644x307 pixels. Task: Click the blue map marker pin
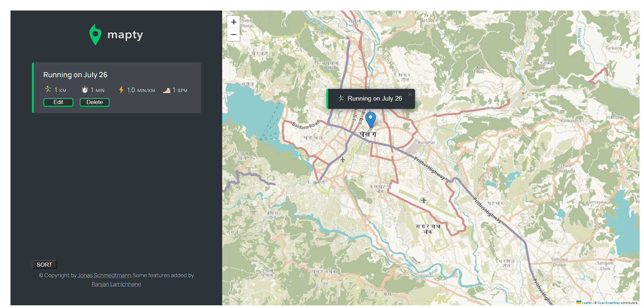(370, 119)
